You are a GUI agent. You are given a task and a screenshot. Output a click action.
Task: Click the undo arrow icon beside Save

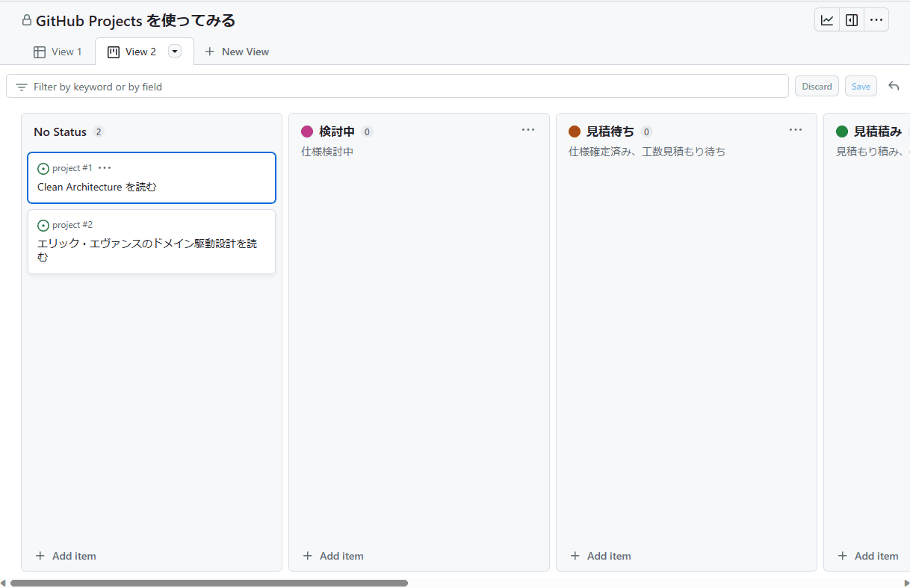click(894, 86)
